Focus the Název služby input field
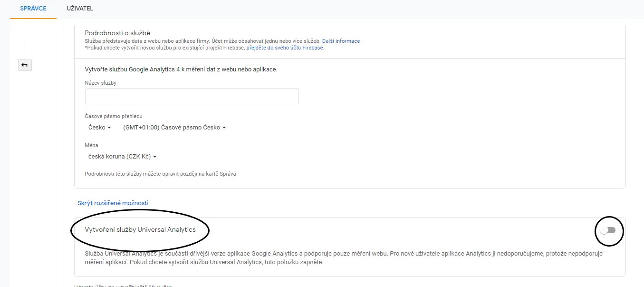 coord(192,96)
